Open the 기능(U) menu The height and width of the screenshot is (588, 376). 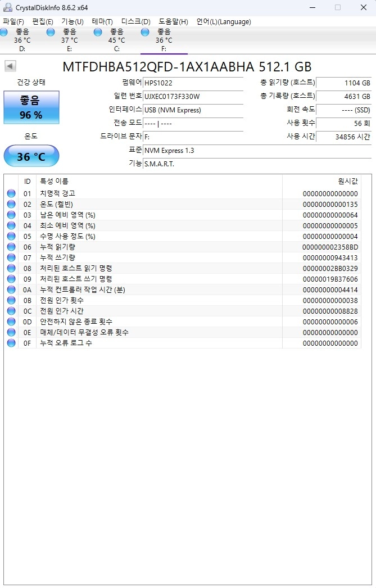coord(73,22)
